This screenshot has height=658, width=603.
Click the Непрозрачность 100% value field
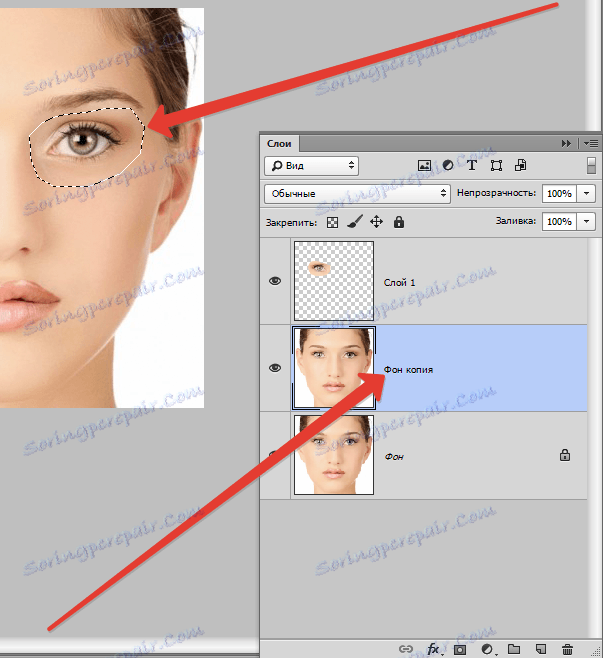[x=559, y=193]
